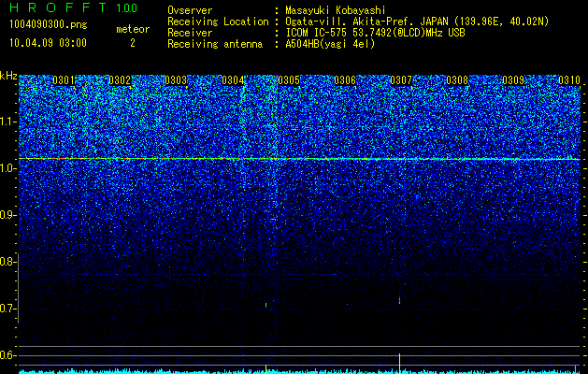Click the meteor count value 2
588x374 pixels.
pos(133,43)
